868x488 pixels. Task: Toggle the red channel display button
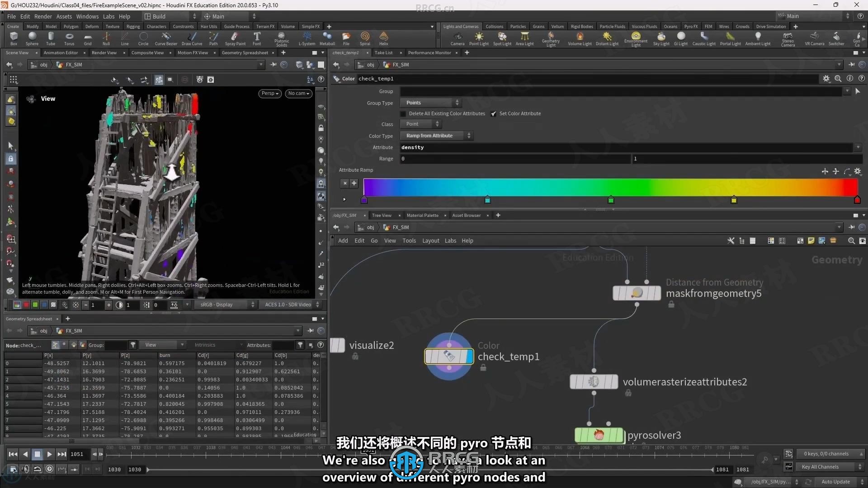[26, 305]
